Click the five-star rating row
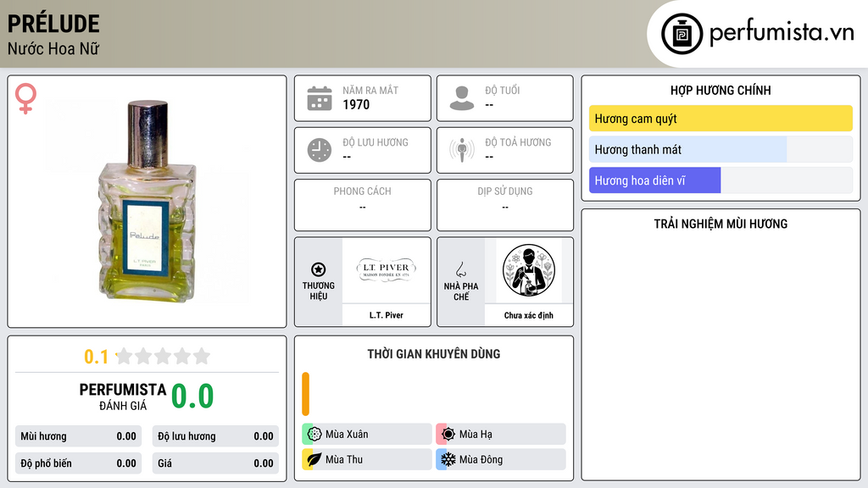The width and height of the screenshot is (868, 488). [x=163, y=356]
